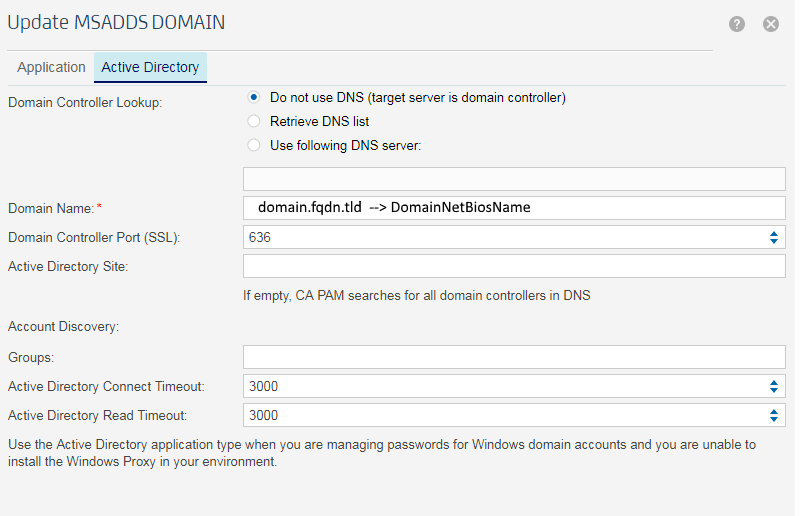Click the 'Account Discovery:' label

click(63, 327)
